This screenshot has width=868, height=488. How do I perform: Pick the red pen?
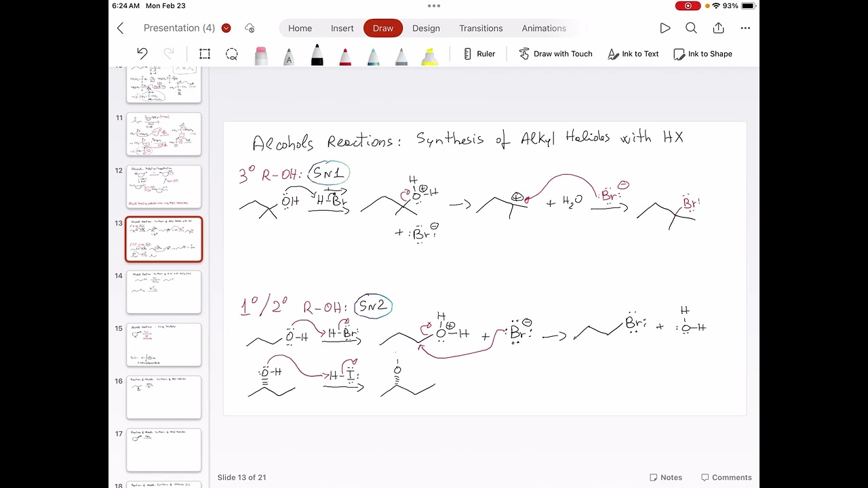pos(345,56)
